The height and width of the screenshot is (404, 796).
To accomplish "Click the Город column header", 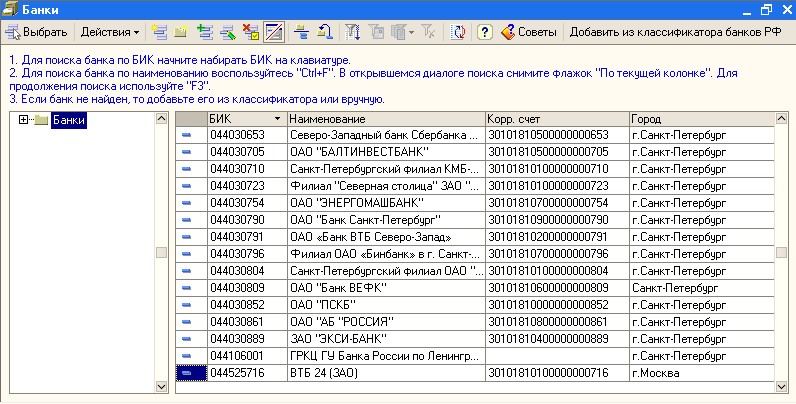I will [x=702, y=119].
